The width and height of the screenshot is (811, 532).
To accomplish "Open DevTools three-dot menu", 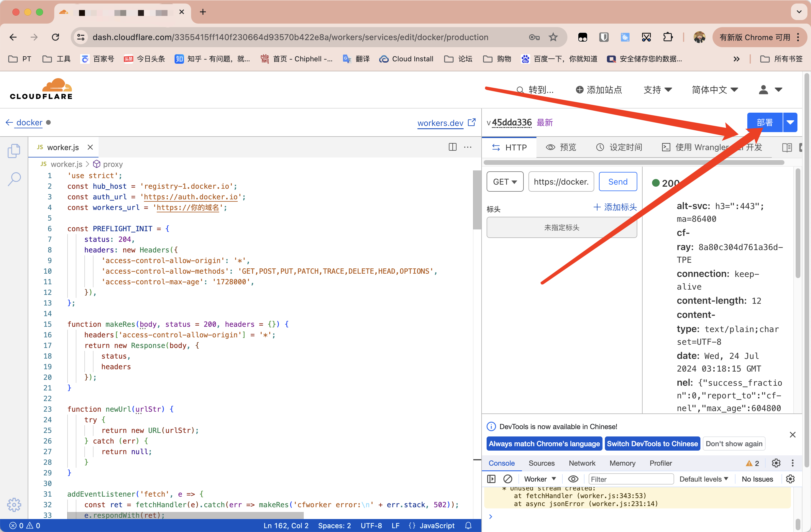I will coord(793,463).
